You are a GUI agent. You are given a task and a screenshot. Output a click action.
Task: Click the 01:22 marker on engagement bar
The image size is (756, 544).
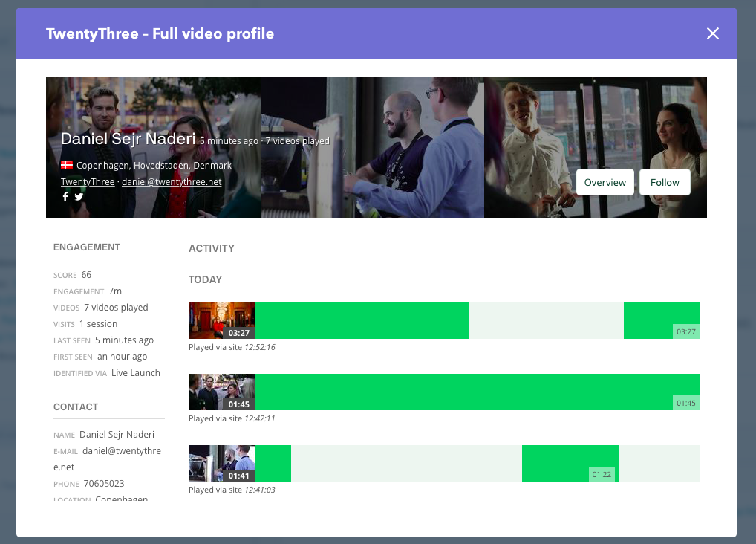point(602,474)
